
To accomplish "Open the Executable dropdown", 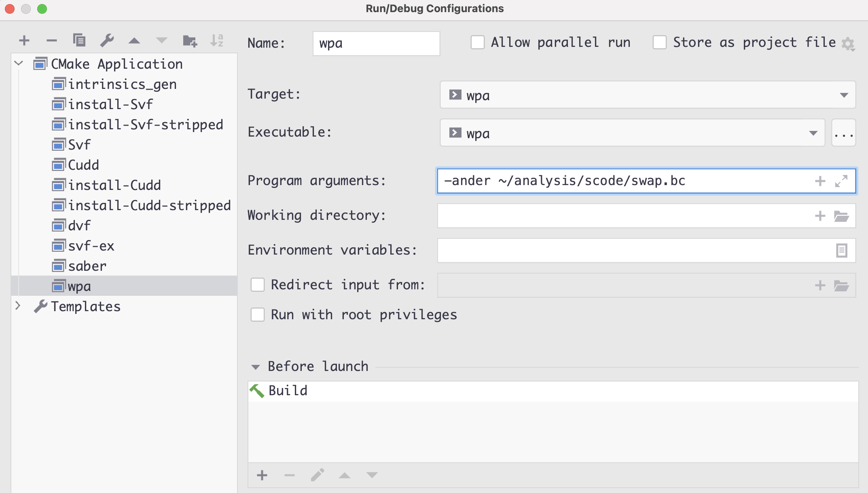I will point(813,133).
